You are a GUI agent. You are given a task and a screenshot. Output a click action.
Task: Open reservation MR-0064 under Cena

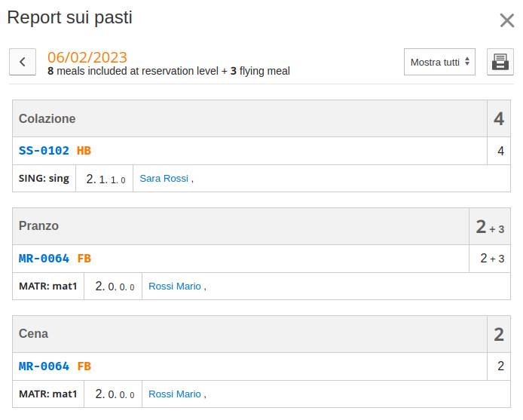[x=44, y=366]
